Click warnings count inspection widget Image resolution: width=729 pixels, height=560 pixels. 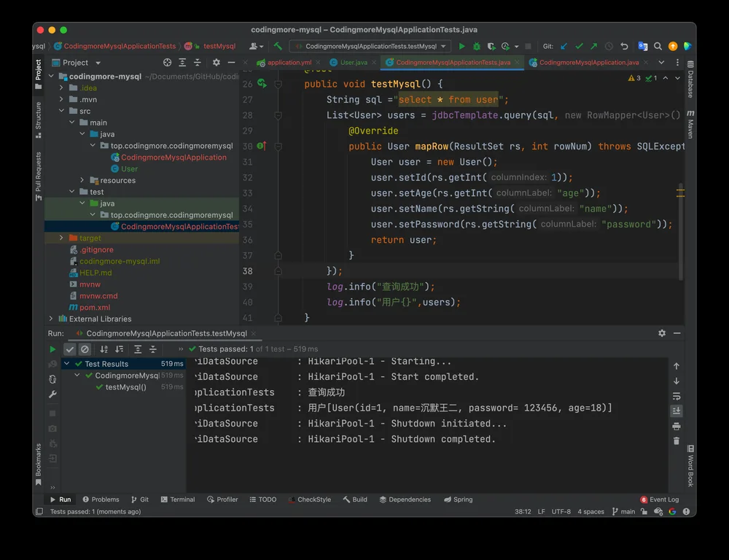pyautogui.click(x=635, y=78)
